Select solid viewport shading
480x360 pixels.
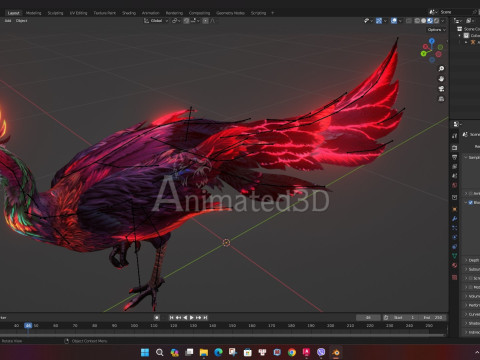point(424,21)
